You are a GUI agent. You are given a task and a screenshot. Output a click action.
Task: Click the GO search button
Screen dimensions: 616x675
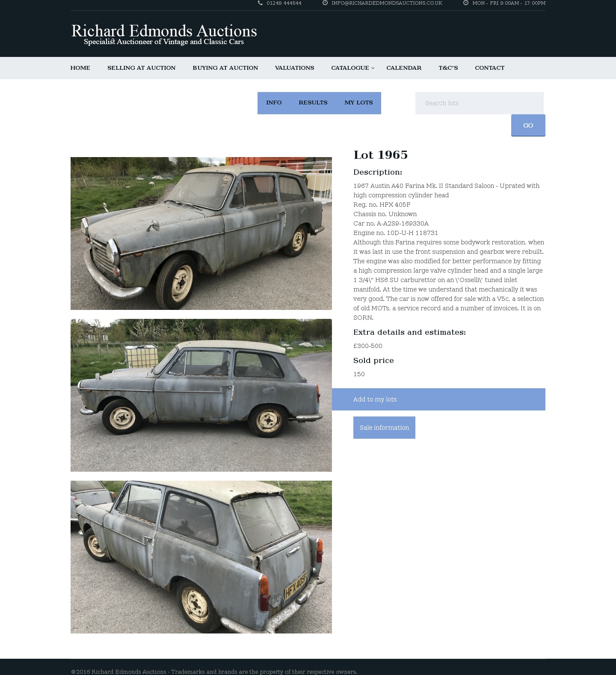click(528, 125)
